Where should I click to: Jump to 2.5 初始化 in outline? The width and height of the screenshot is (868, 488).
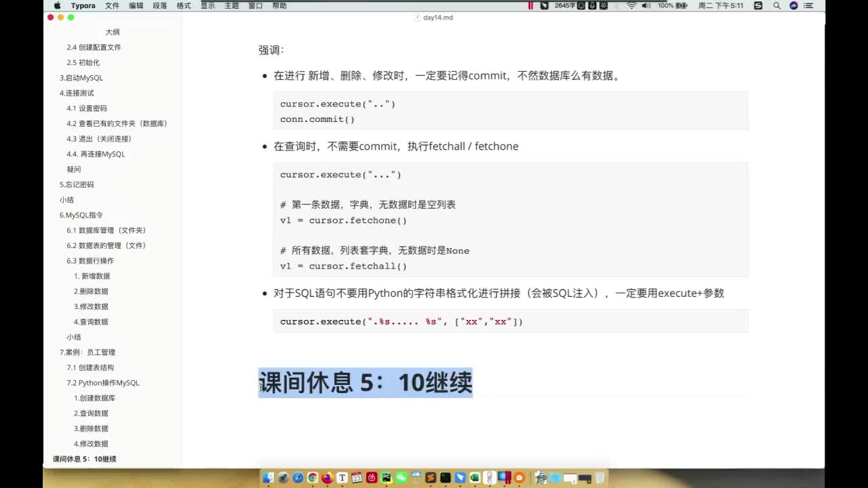(x=83, y=62)
